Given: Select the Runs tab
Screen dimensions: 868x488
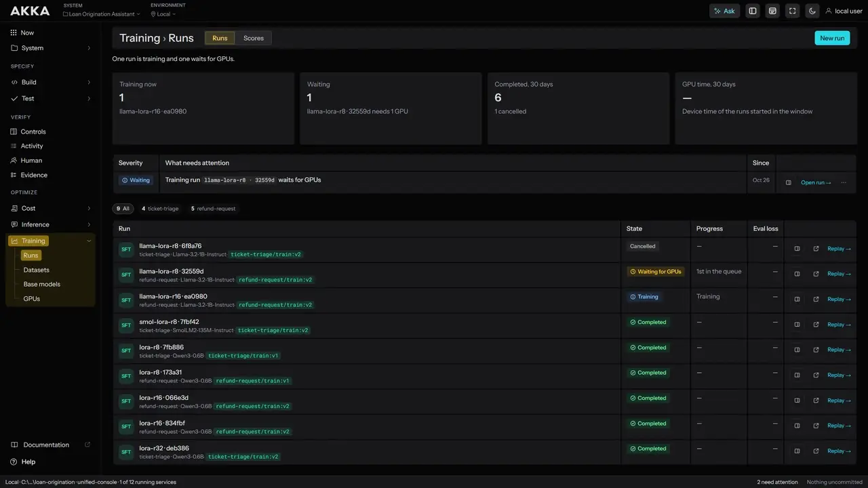Looking at the screenshot, I should point(220,38).
